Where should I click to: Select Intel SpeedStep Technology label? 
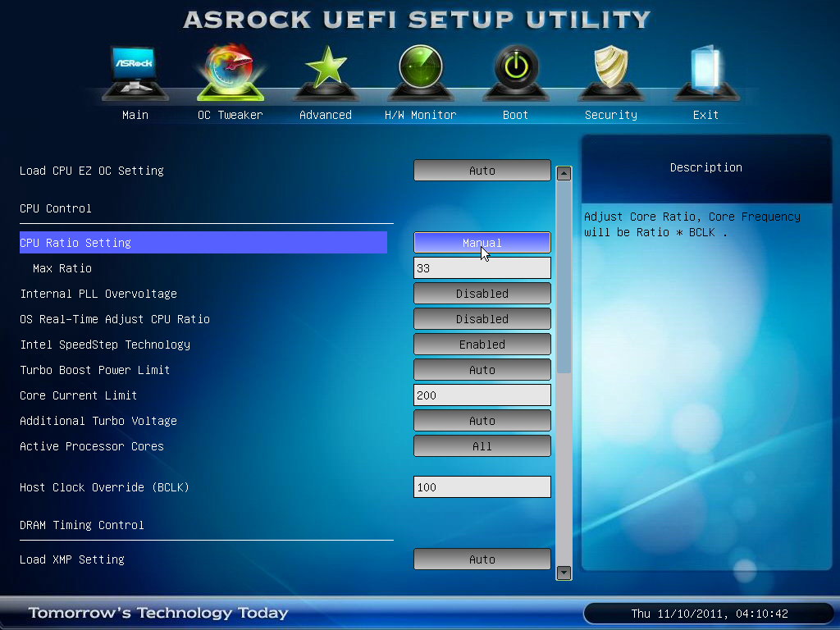point(105,345)
